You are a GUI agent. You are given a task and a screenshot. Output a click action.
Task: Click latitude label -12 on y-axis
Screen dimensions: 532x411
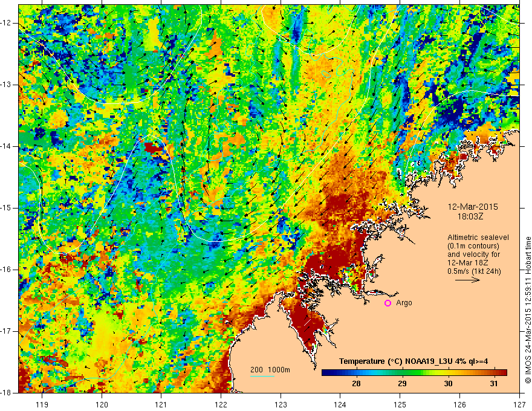(x=6, y=23)
